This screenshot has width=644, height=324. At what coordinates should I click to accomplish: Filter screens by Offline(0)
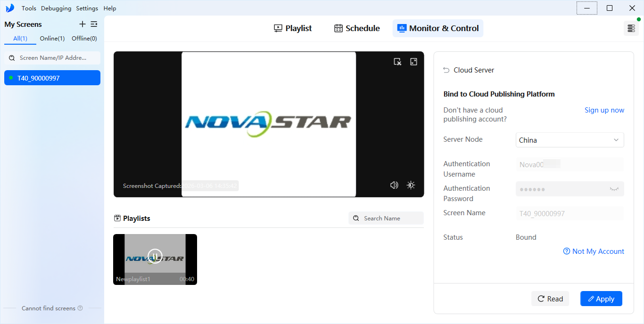click(x=84, y=39)
